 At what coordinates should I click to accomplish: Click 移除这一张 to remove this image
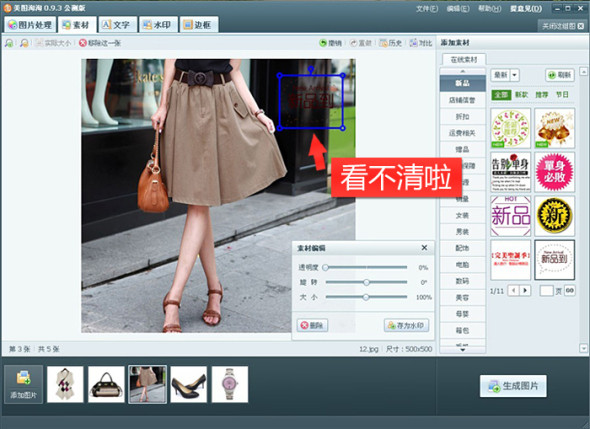coord(100,43)
